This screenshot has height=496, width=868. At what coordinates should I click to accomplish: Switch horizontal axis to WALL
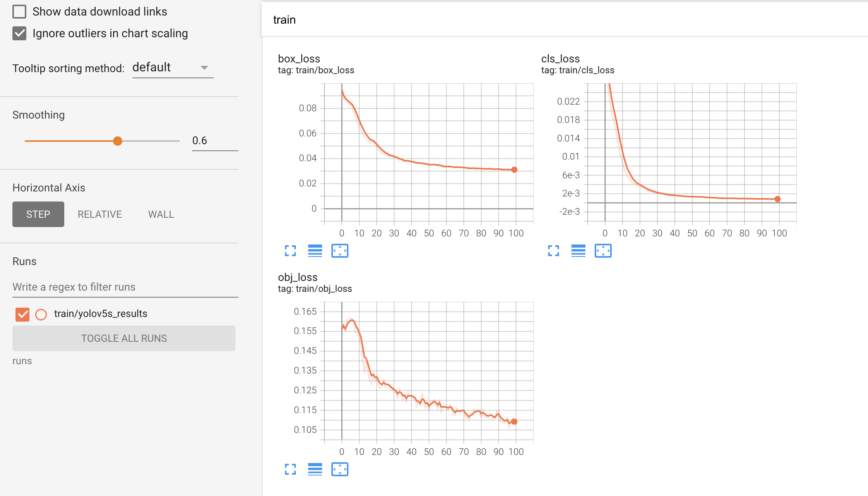(x=161, y=214)
